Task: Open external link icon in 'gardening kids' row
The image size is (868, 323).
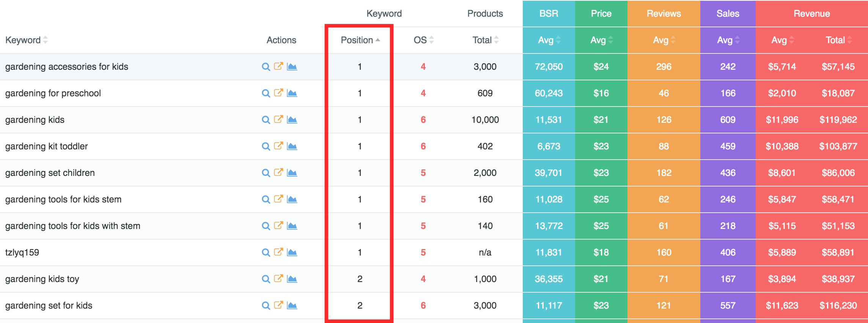Action: pyautogui.click(x=278, y=119)
